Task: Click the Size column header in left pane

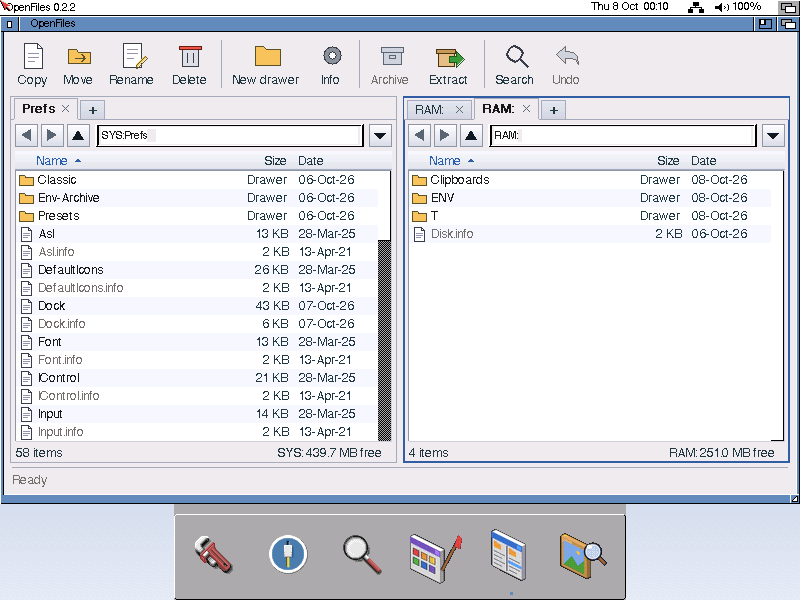Action: pyautogui.click(x=275, y=161)
